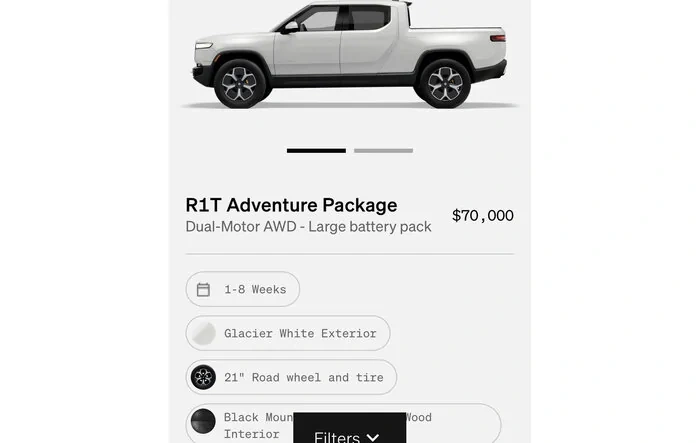The width and height of the screenshot is (700, 443).
Task: Click the 21" Road wheel icon
Action: [204, 377]
